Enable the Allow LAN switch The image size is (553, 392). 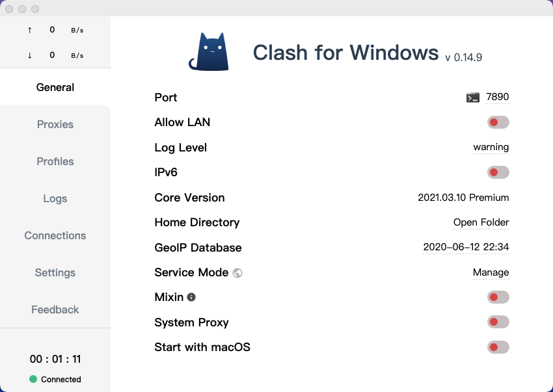(x=498, y=122)
